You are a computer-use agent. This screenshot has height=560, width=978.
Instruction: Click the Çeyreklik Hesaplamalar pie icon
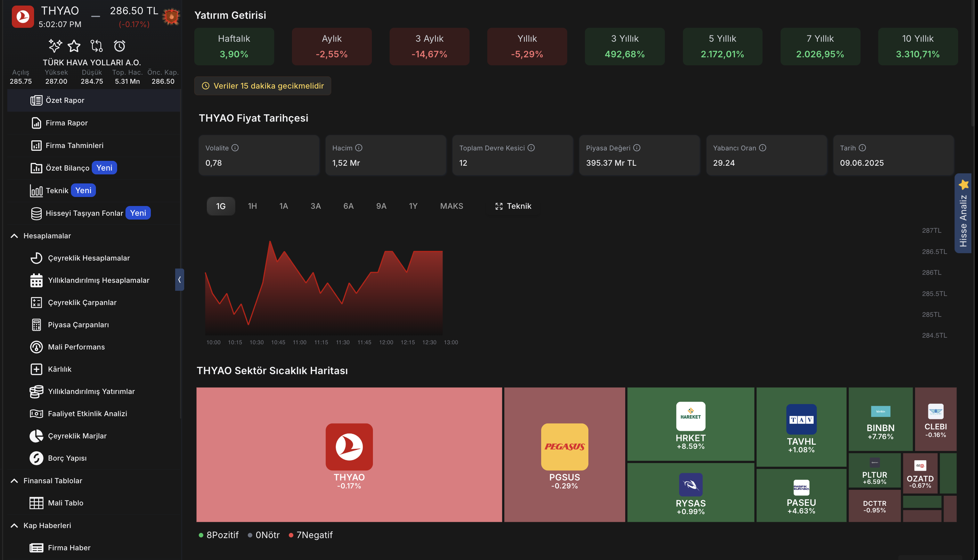[36, 258]
